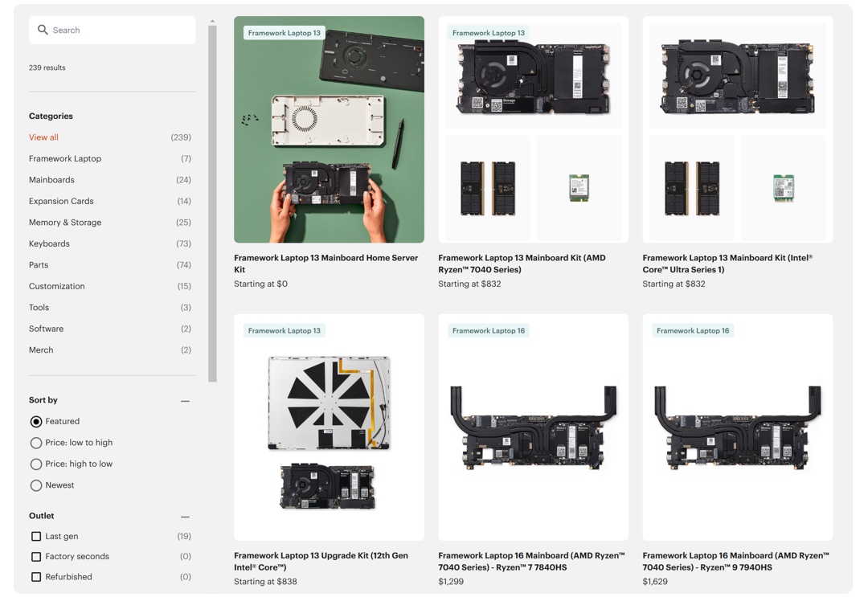Image resolution: width=868 pixels, height=597 pixels.
Task: Open Ryzen 7 7840HS Mainboard image
Action: coord(533,427)
